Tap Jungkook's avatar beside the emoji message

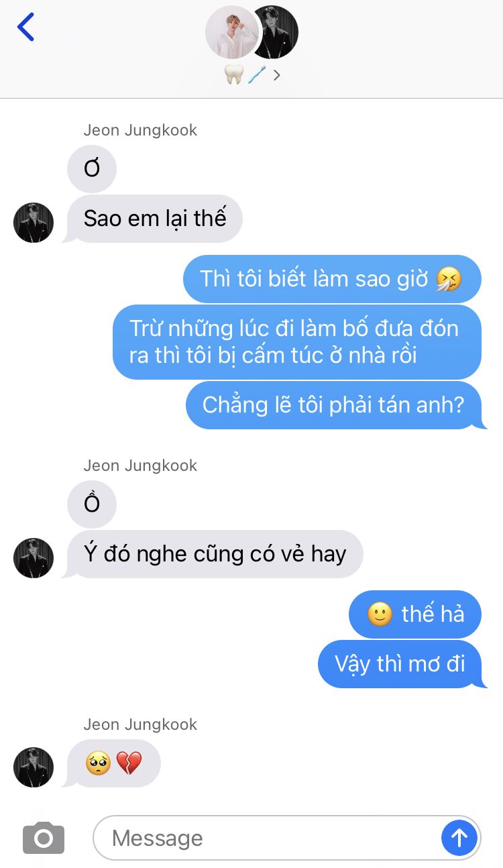coord(34,767)
